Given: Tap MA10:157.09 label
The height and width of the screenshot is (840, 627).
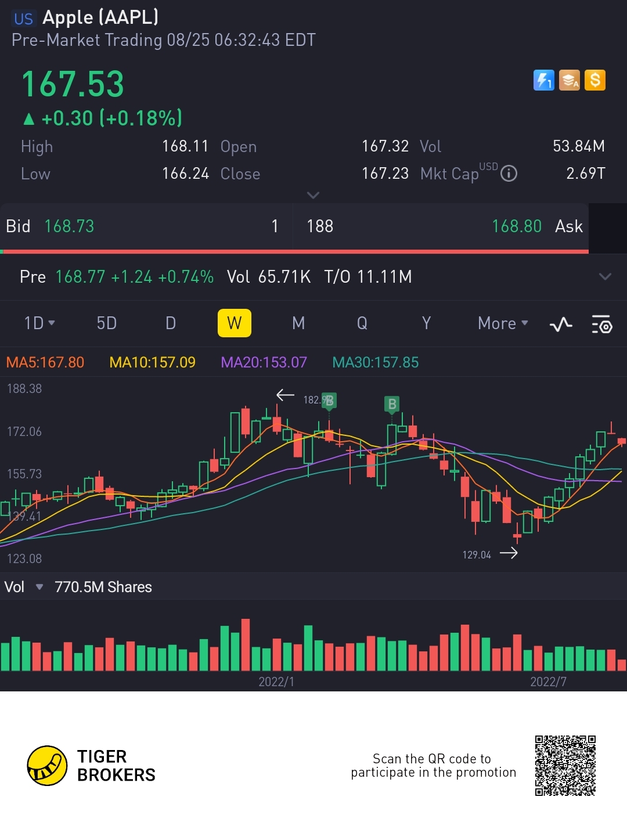Looking at the screenshot, I should 153,362.
